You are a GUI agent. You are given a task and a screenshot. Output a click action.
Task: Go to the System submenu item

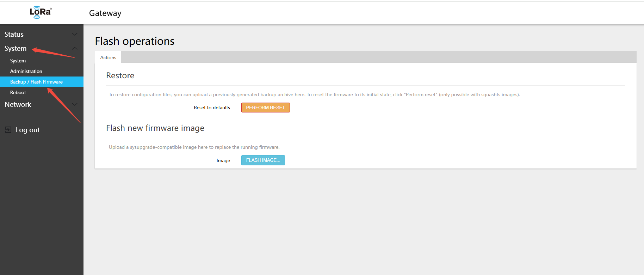[18, 61]
